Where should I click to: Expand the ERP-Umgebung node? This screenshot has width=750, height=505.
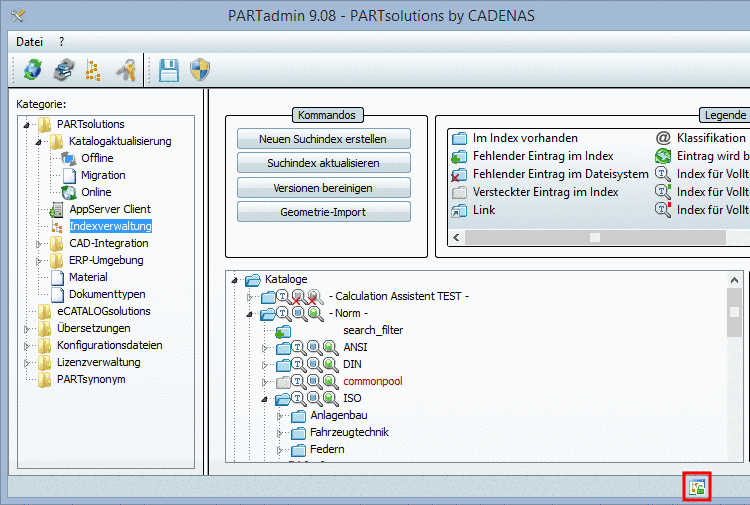tap(39, 261)
